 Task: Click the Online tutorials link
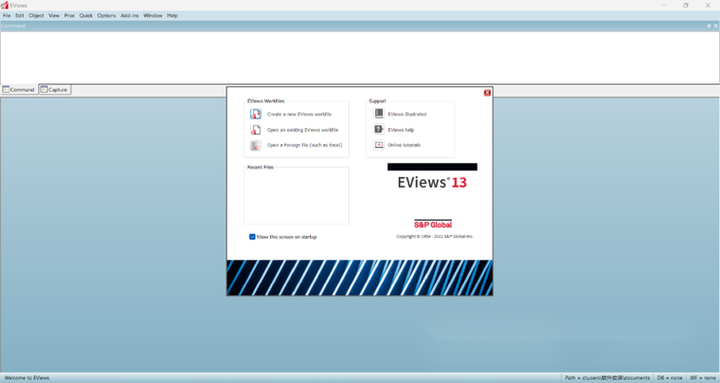click(x=404, y=145)
